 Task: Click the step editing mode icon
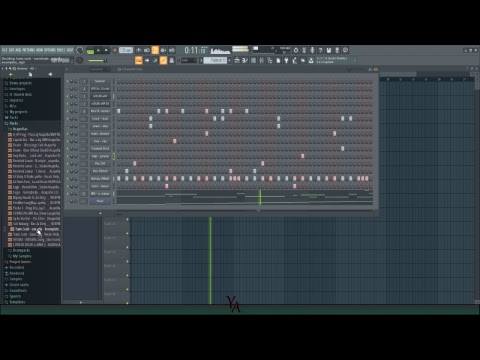[x=155, y=60]
